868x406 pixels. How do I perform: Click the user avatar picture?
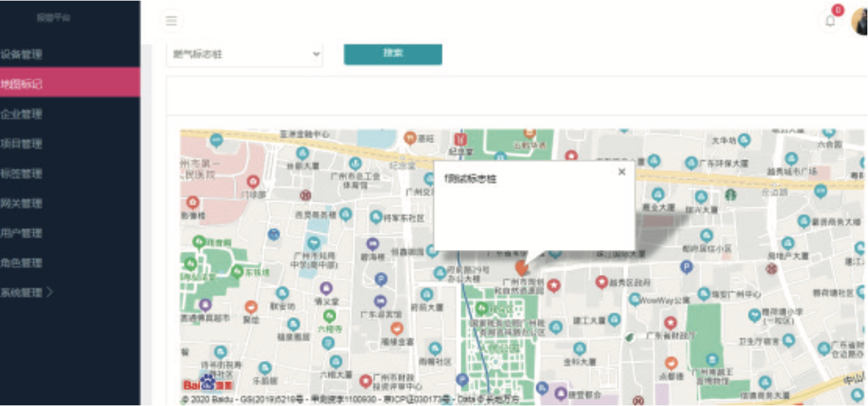860,22
